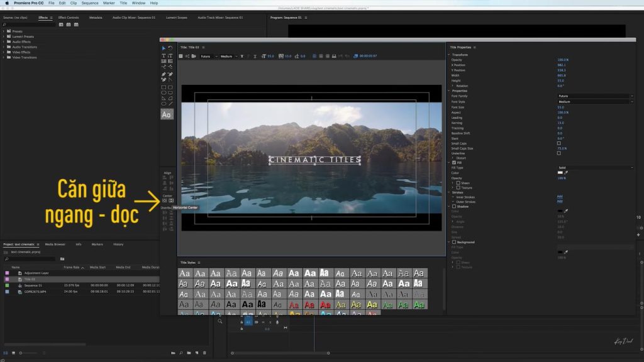644x362 pixels.
Task: Click Add next to Inner Strokes
Action: 560,197
